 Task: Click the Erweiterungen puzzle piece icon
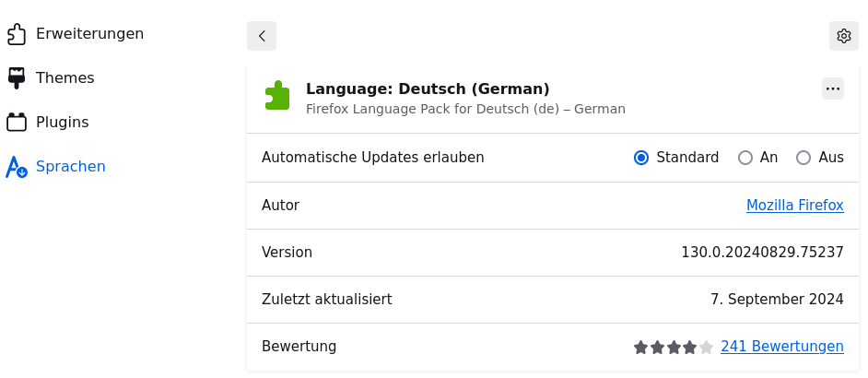click(17, 34)
